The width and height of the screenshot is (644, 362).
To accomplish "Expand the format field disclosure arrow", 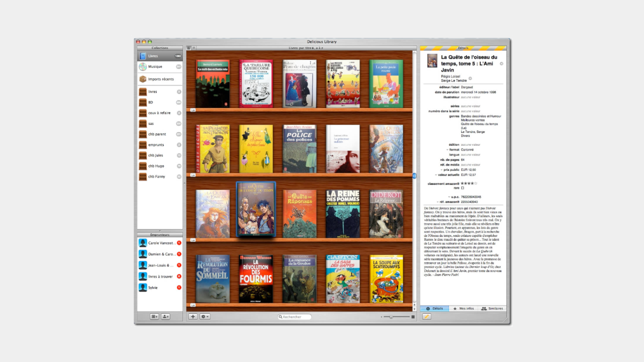I will click(447, 149).
